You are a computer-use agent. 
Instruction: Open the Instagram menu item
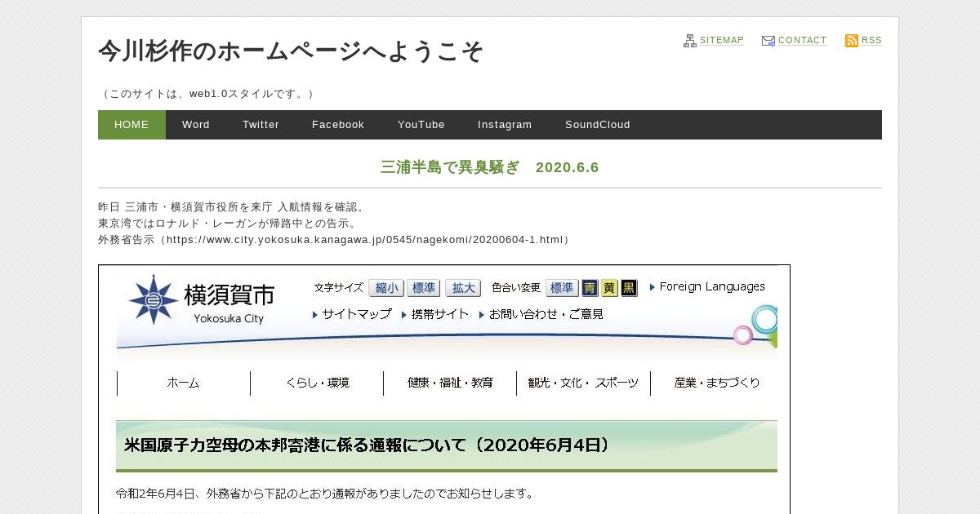coord(505,125)
